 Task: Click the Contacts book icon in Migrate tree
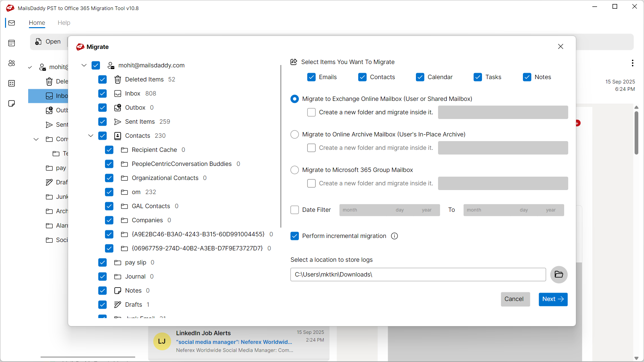pos(117,136)
